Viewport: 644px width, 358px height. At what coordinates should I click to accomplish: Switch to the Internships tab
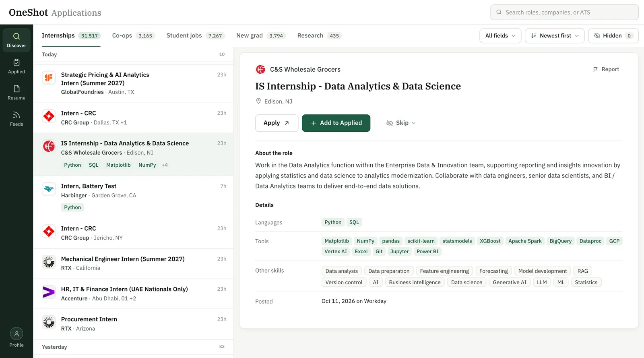point(71,36)
